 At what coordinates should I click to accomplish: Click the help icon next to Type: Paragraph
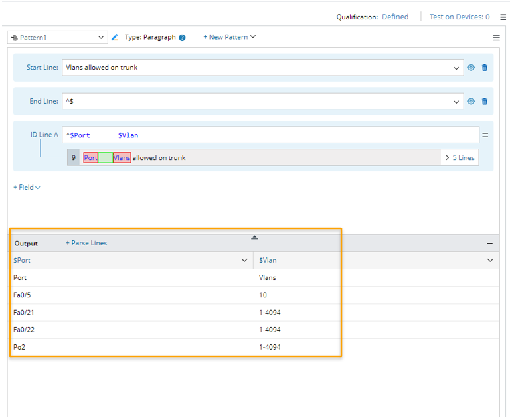[182, 38]
